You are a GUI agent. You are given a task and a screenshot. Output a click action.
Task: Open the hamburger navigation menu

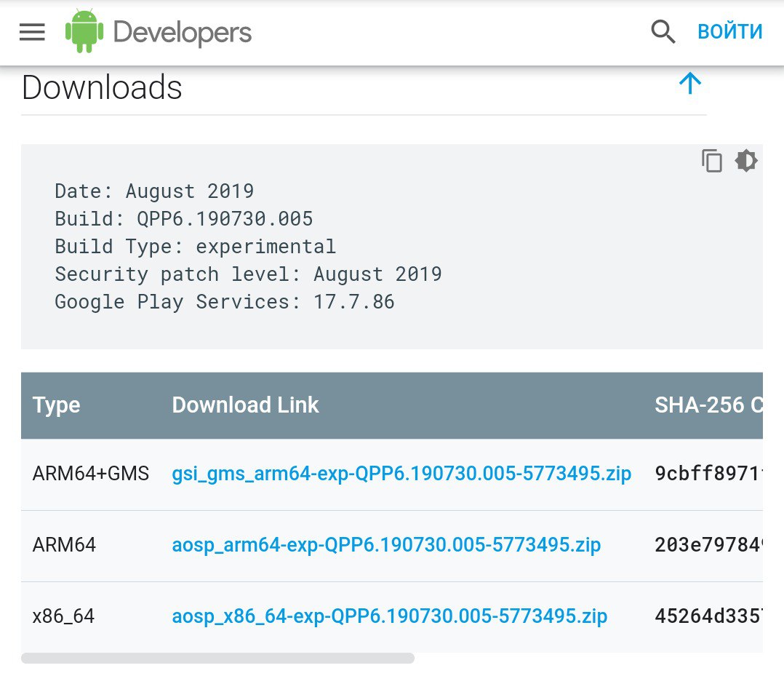tap(32, 32)
